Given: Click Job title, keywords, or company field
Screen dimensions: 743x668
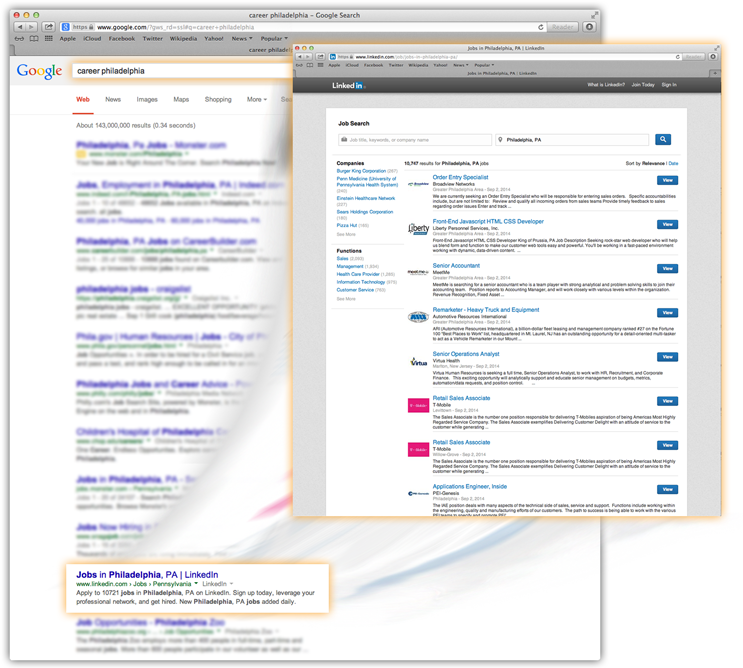Looking at the screenshot, I should [415, 140].
